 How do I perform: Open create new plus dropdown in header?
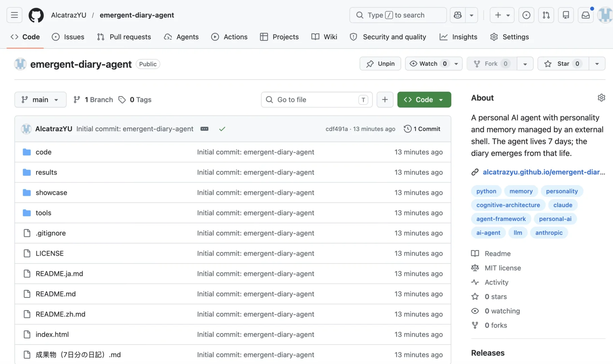(x=502, y=15)
